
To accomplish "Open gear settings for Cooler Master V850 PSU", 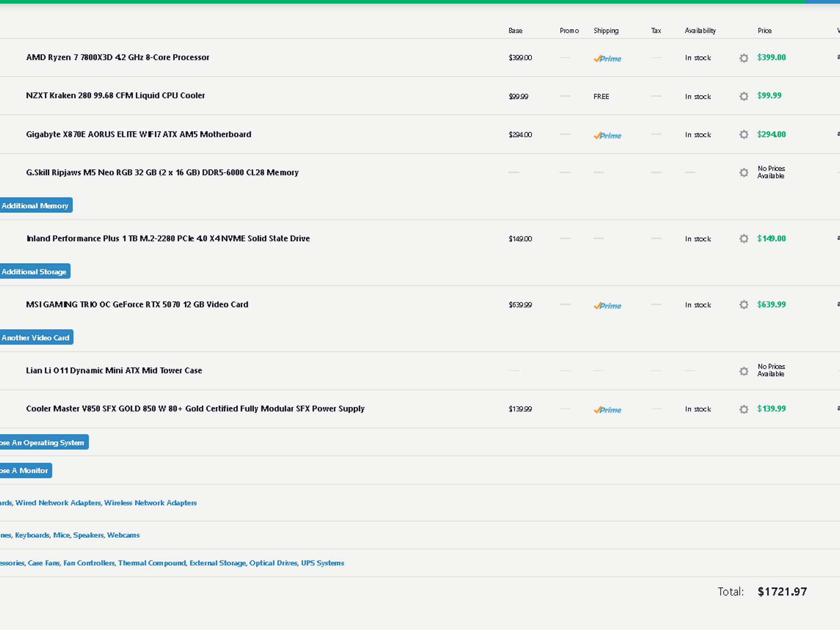I will click(744, 409).
